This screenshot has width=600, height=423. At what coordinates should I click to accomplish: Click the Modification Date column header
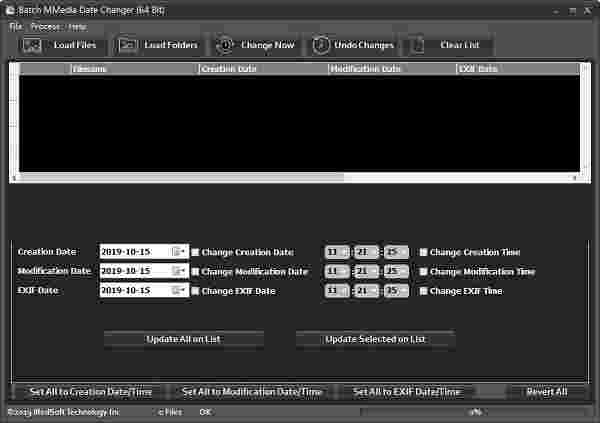[392, 69]
